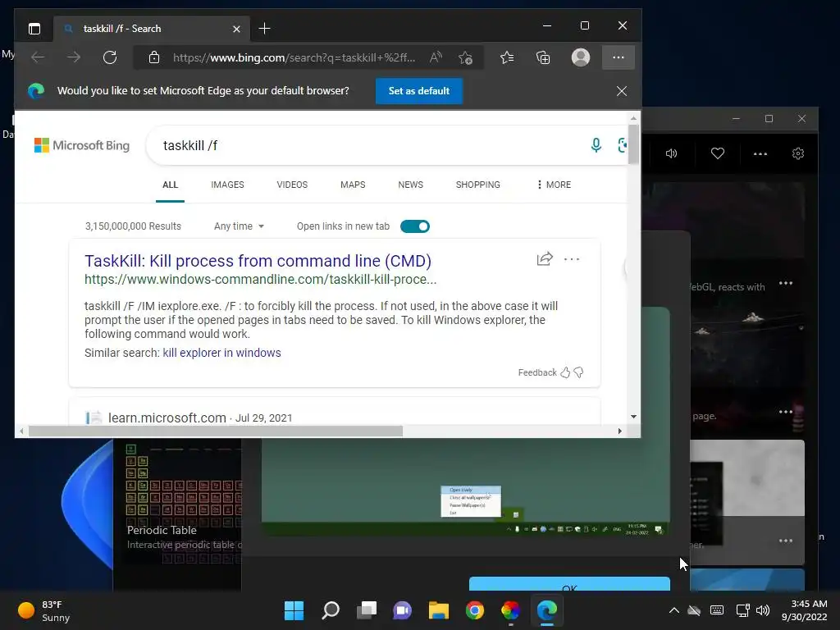Open more options on TaskKill result card
Viewport: 840px width, 630px height.
572,259
